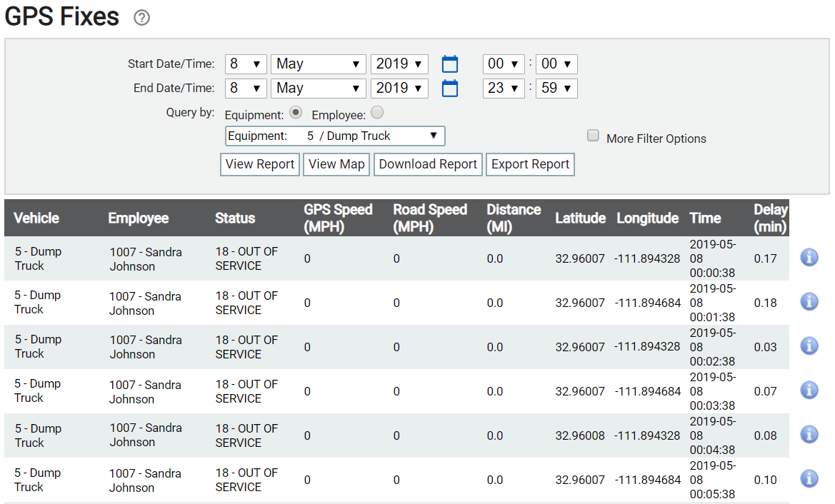Open the Start Time hour dropdown
Viewport: 835px width, 504px height.
pos(504,64)
